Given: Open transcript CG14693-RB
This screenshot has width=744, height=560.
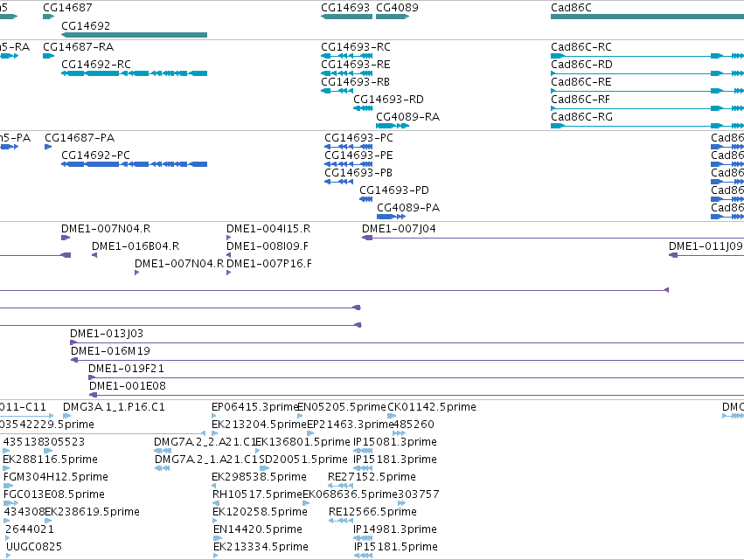Looking at the screenshot, I should click(356, 82).
